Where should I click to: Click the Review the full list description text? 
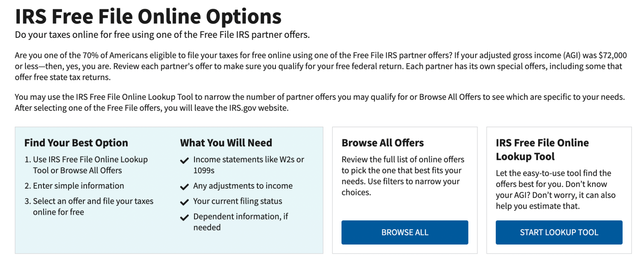pos(403,176)
